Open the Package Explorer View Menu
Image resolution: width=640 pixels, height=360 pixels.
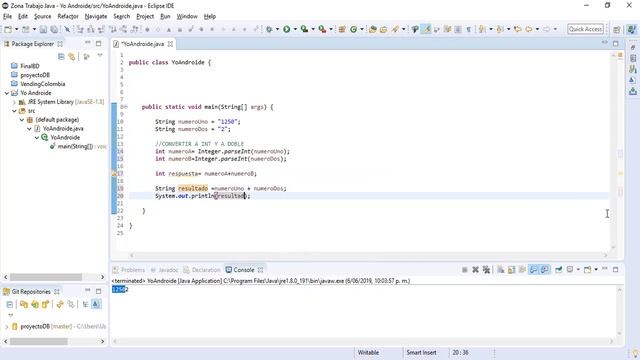point(100,56)
